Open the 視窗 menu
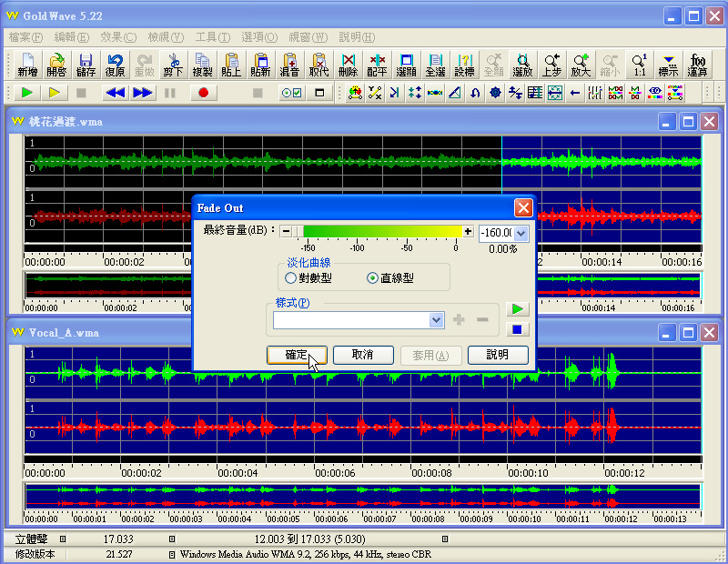The width and height of the screenshot is (728, 564). click(x=308, y=37)
